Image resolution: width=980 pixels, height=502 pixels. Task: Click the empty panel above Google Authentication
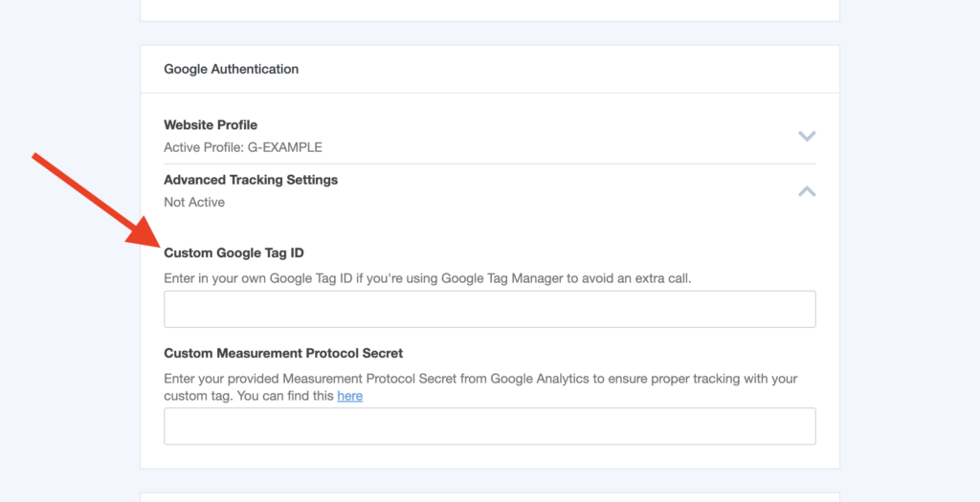pos(489,10)
